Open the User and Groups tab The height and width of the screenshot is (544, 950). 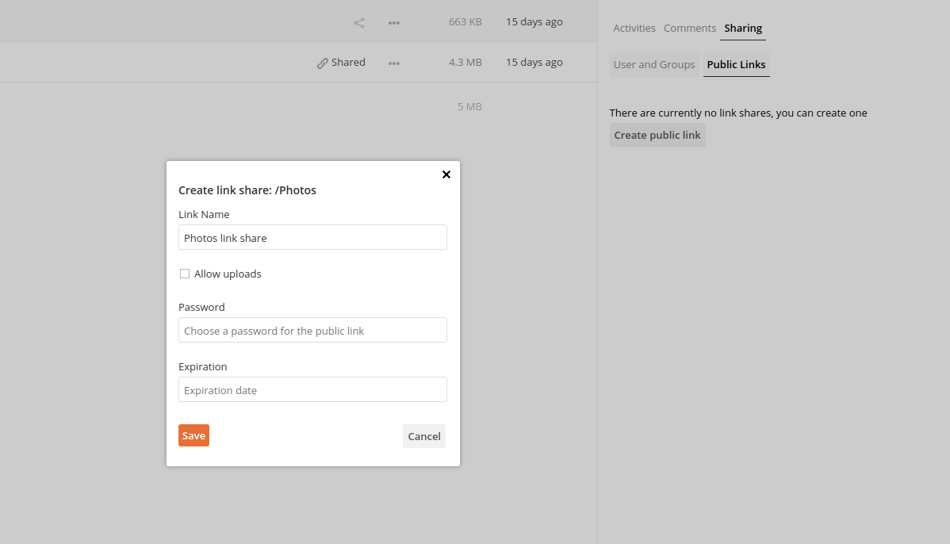[x=654, y=64]
